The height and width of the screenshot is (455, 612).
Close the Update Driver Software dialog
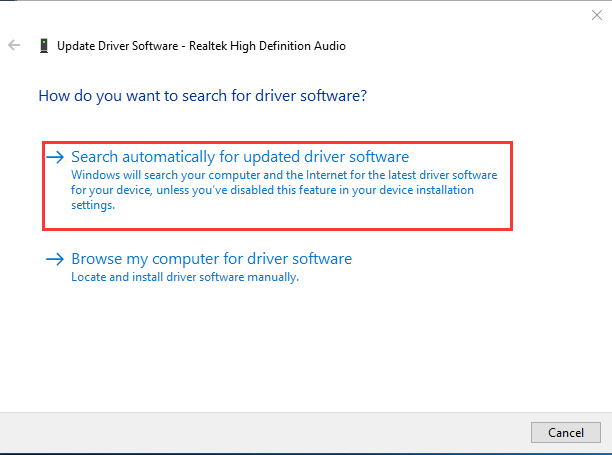point(596,15)
